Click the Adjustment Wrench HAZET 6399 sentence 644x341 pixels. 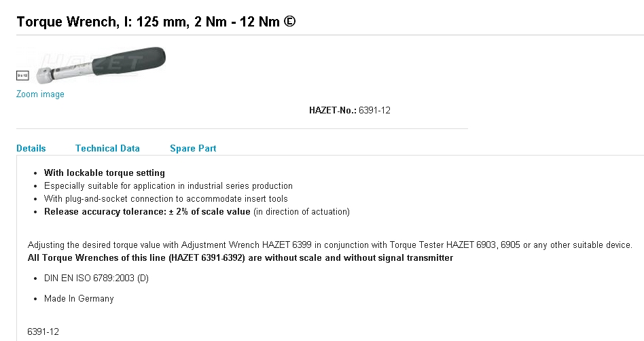click(330, 245)
